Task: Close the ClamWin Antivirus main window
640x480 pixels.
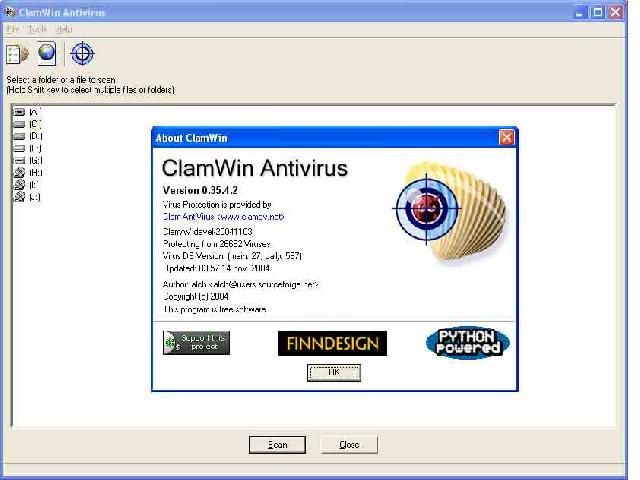Action: [616, 12]
